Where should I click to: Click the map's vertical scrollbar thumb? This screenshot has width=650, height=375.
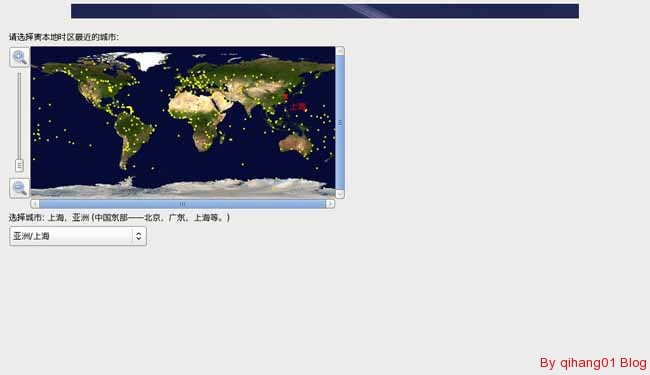(x=340, y=123)
